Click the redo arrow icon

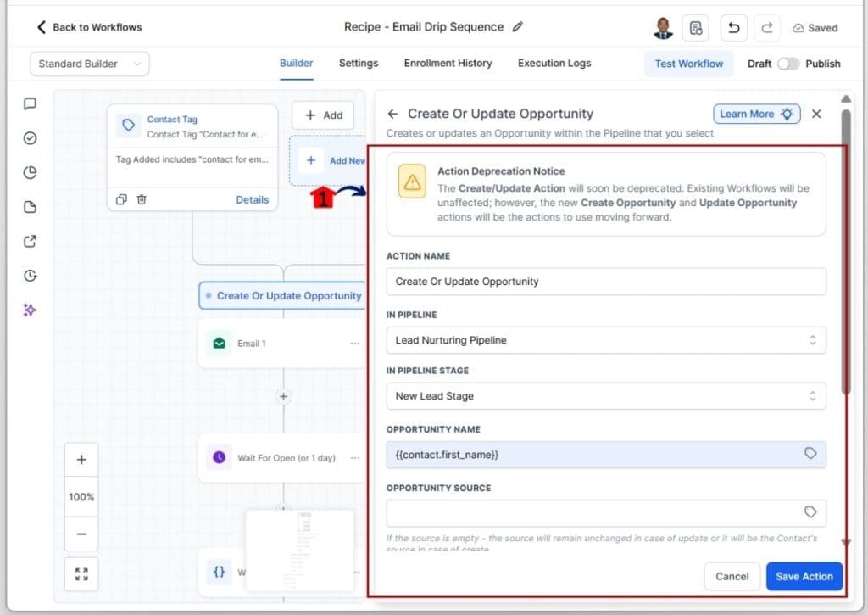(x=766, y=28)
